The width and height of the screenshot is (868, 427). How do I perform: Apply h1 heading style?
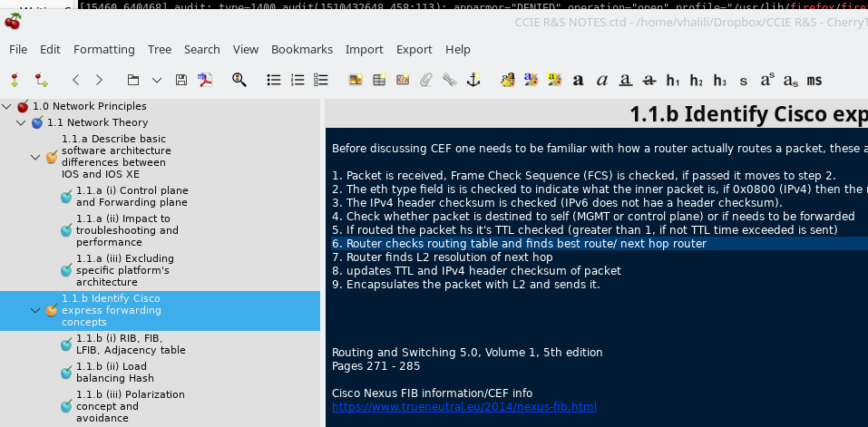[673, 81]
